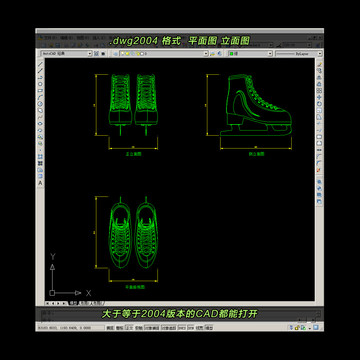
Task: Toggle the second status bar mode button
Action: 120,328
